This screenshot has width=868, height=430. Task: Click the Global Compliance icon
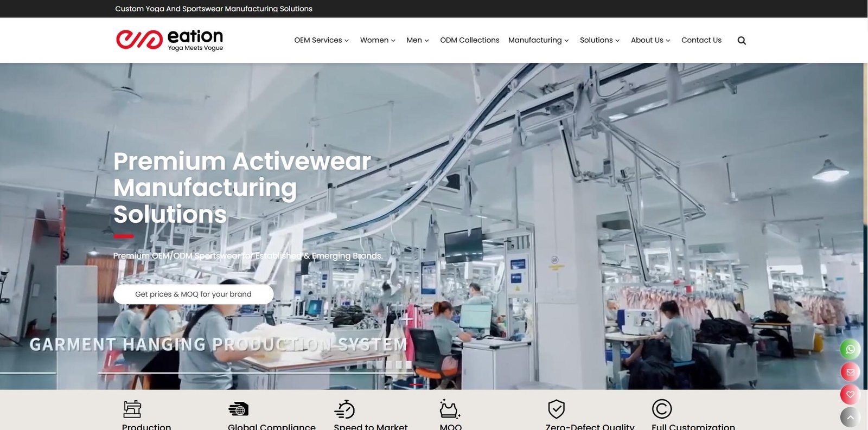coord(238,409)
